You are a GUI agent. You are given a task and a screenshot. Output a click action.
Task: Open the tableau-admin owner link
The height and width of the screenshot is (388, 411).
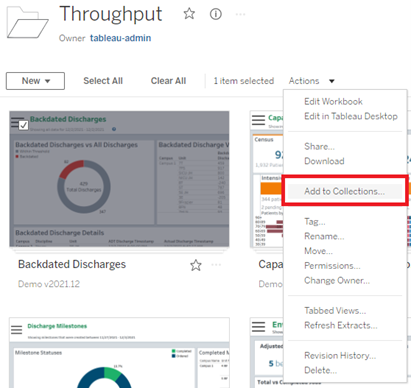pos(120,38)
